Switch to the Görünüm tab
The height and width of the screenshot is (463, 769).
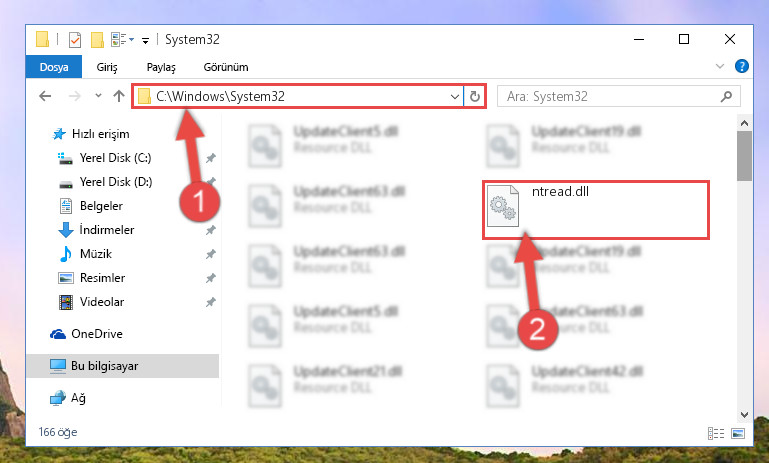226,67
